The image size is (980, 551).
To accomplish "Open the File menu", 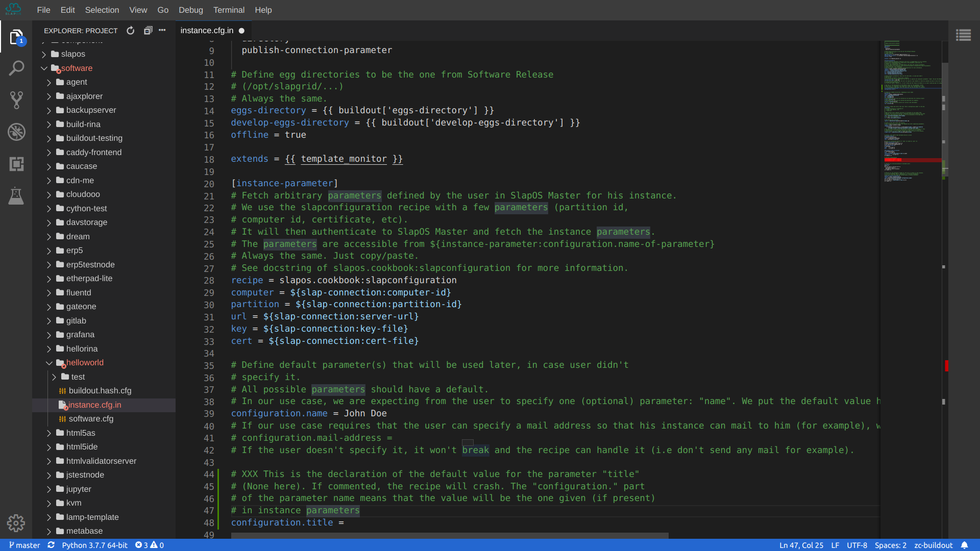I will coord(44,10).
